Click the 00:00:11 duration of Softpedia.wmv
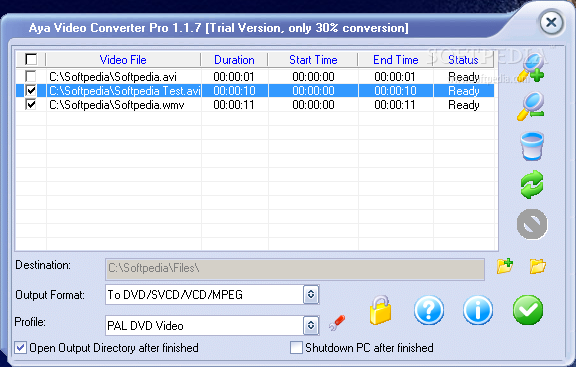Image resolution: width=576 pixels, height=367 pixels. pyautogui.click(x=234, y=105)
